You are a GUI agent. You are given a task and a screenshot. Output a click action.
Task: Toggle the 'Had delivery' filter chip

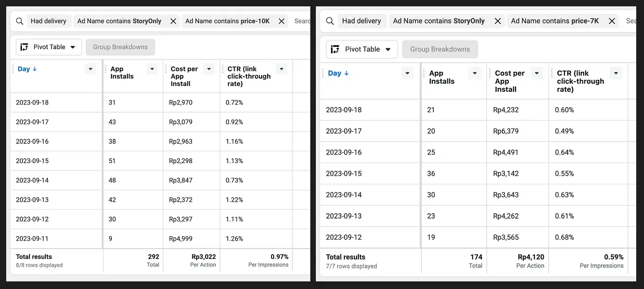(49, 21)
